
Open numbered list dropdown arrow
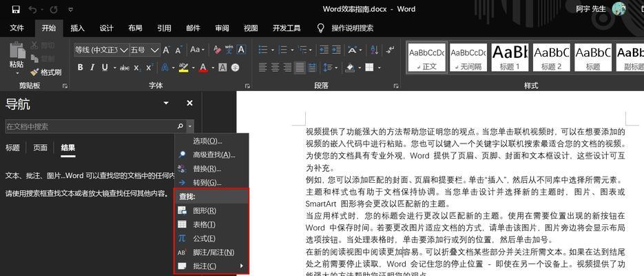(293, 50)
